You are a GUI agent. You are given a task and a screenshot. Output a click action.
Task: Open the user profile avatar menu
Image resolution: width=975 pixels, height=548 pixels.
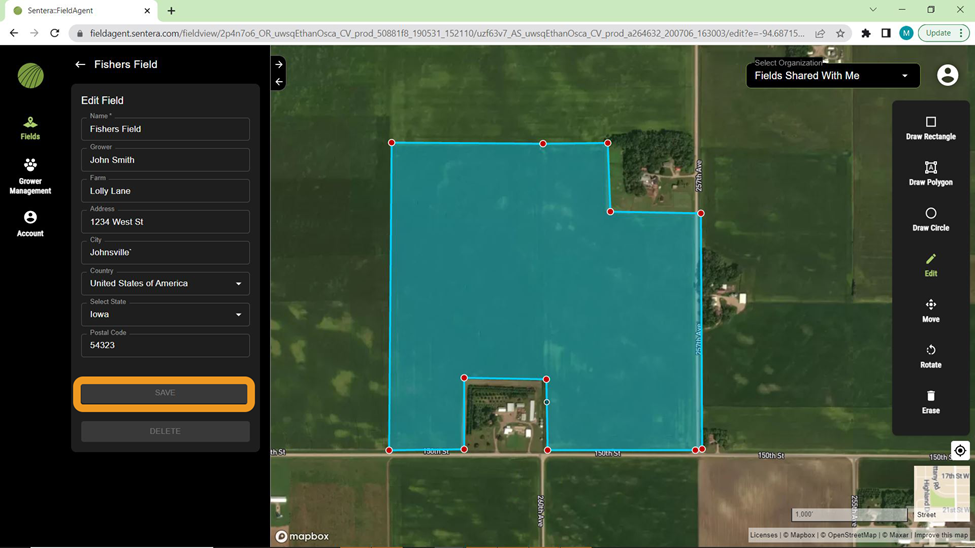point(947,75)
